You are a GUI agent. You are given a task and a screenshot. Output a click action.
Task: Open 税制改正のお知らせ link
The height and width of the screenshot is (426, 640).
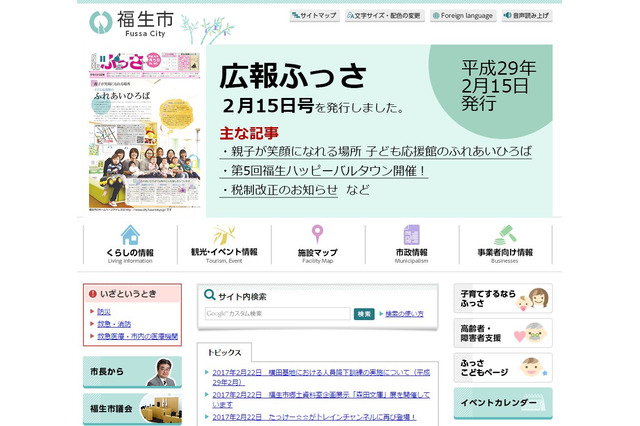pyautogui.click(x=279, y=190)
